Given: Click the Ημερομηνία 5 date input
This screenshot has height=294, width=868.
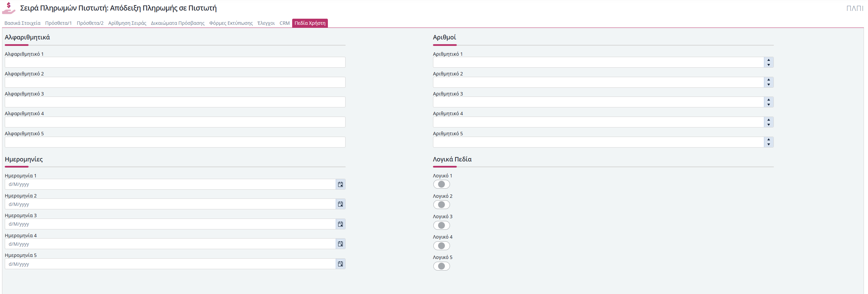Looking at the screenshot, I should tap(170, 264).
